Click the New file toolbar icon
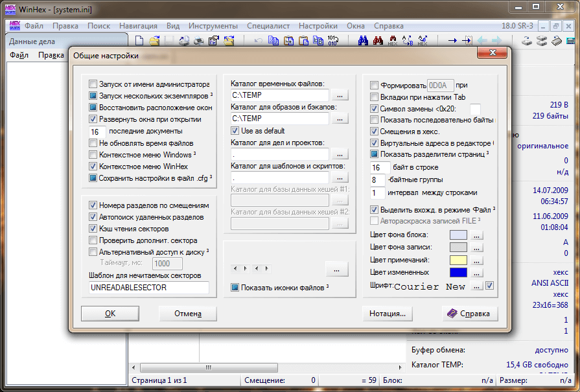Viewport: 580px width, 392px height. pos(137,40)
